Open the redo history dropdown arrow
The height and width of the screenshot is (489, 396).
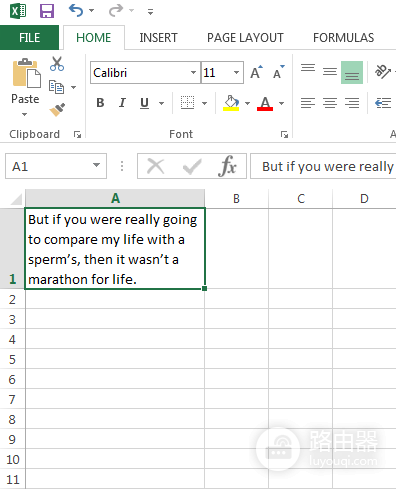pyautogui.click(x=132, y=11)
